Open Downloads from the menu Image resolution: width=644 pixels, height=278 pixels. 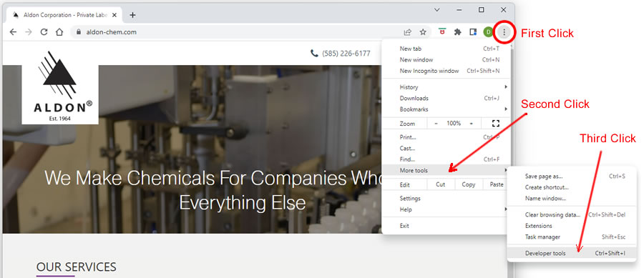(x=446, y=98)
